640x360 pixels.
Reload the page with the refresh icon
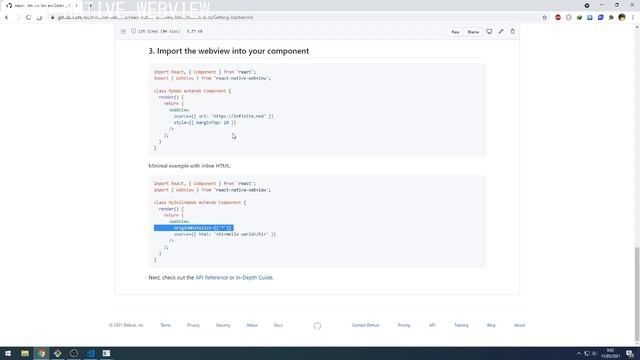pos(28,18)
